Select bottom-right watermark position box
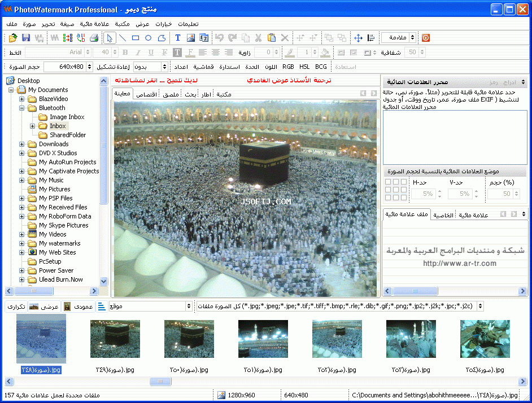The height and width of the screenshot is (403, 532). coord(404,198)
